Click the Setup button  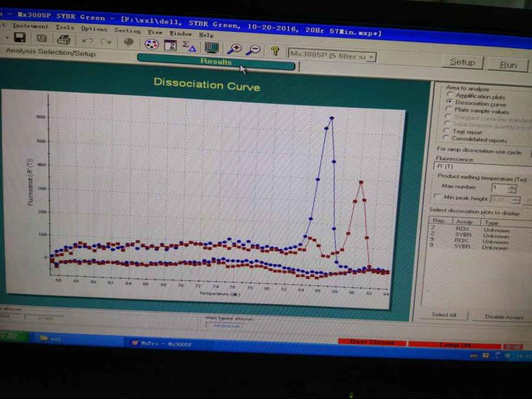click(x=462, y=63)
